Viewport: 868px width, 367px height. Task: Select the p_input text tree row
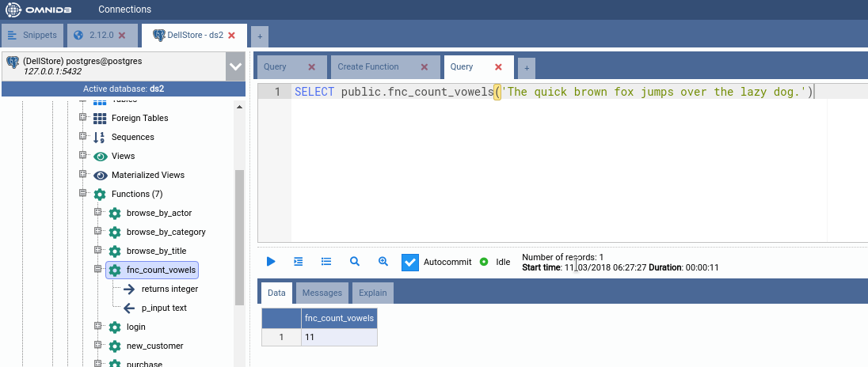point(164,308)
